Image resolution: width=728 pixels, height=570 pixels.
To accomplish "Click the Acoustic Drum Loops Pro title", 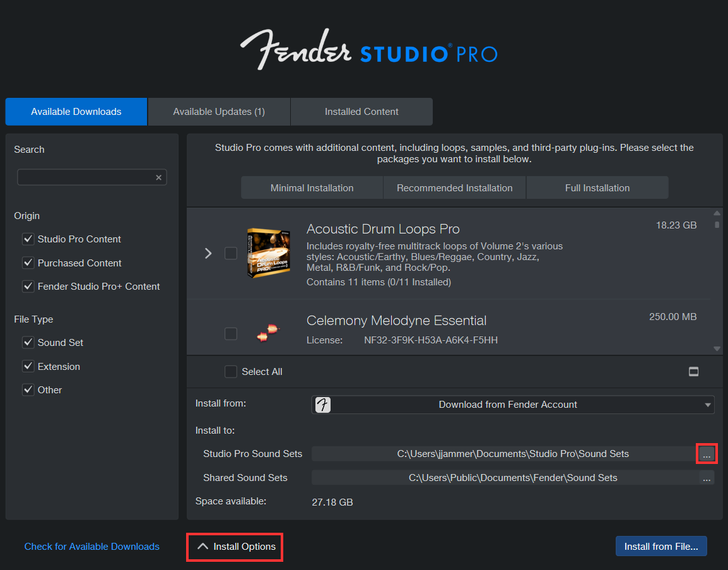I will (383, 229).
